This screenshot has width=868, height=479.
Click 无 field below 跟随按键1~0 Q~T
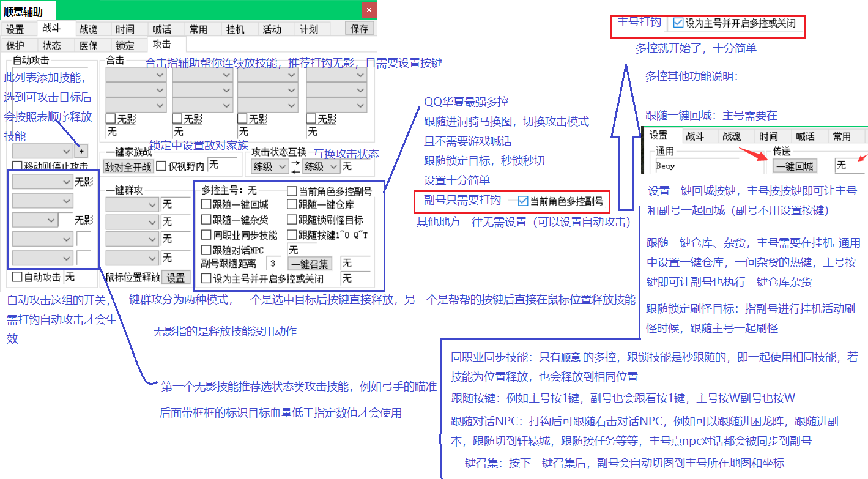click(x=301, y=250)
